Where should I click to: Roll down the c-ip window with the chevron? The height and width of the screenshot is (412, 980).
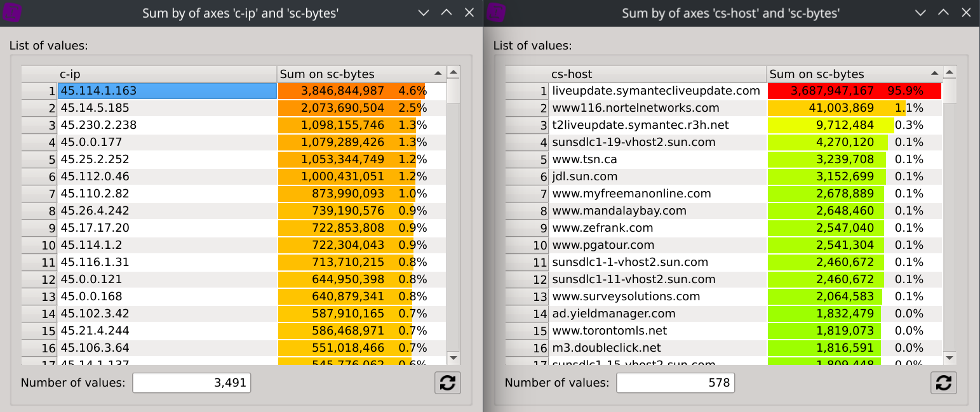[424, 13]
